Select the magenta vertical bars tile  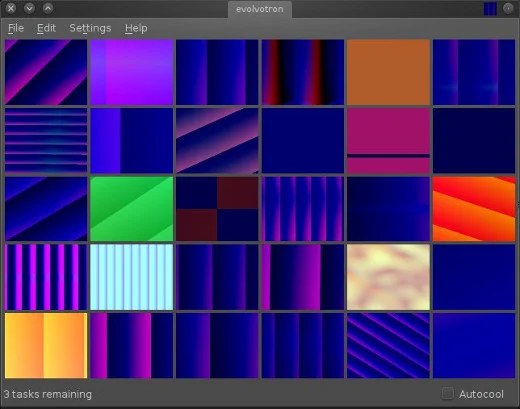click(46, 277)
